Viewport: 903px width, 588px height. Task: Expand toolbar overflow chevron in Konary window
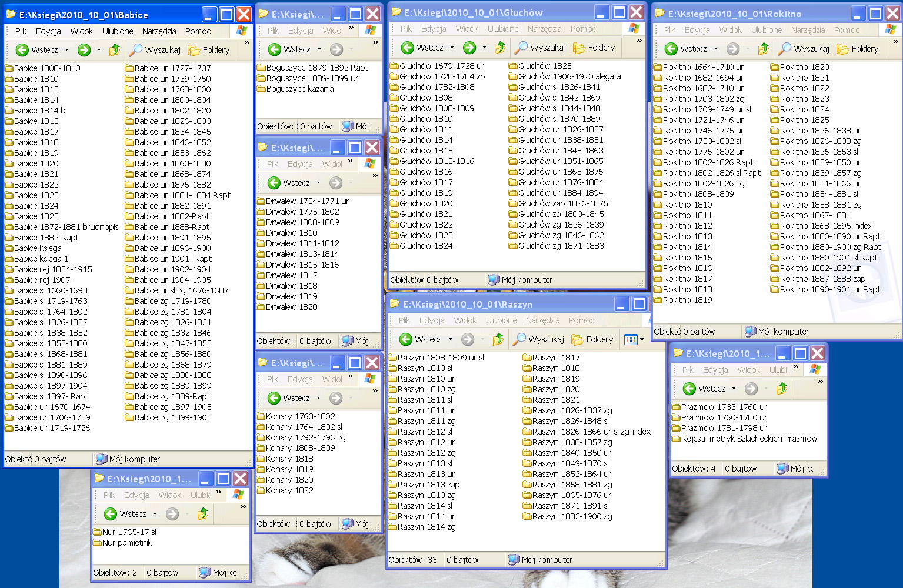coord(375,390)
